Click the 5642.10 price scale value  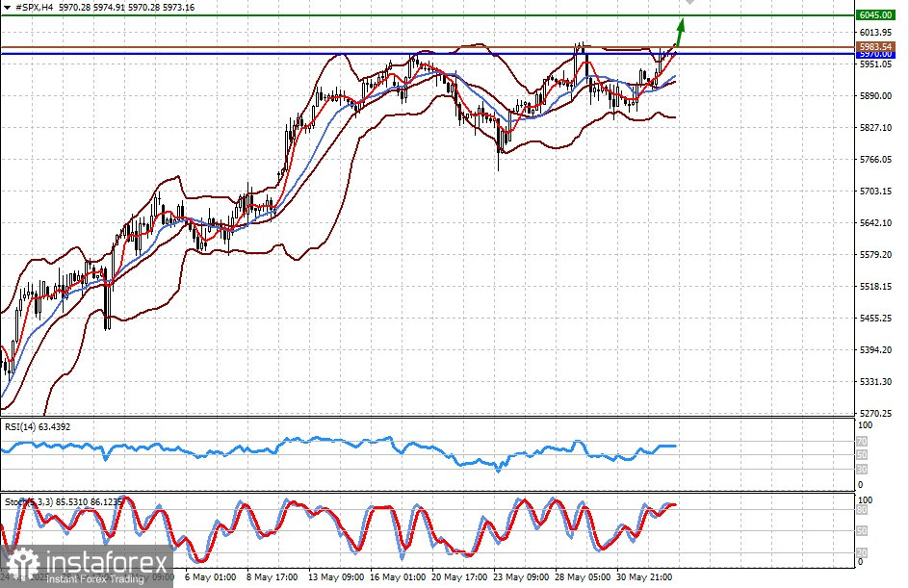click(875, 223)
